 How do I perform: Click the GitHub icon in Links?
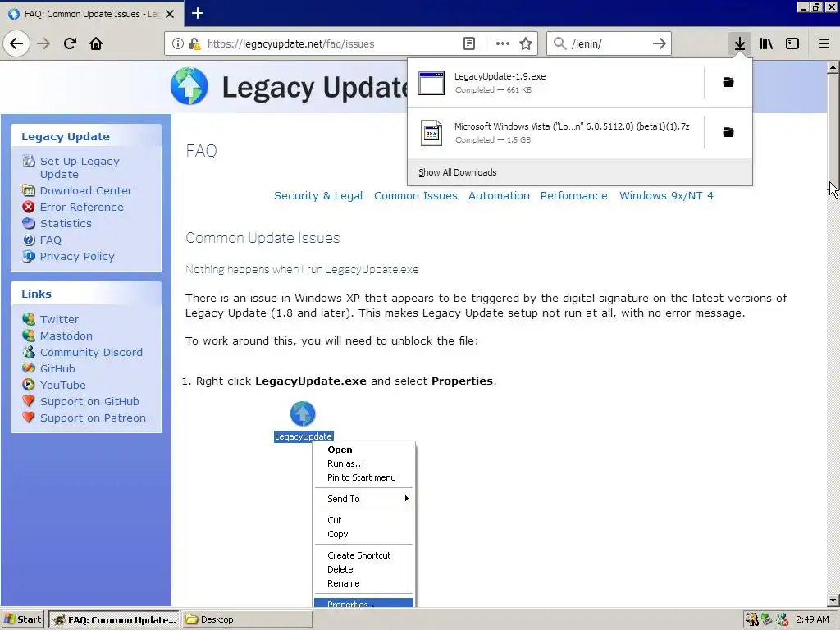point(29,368)
